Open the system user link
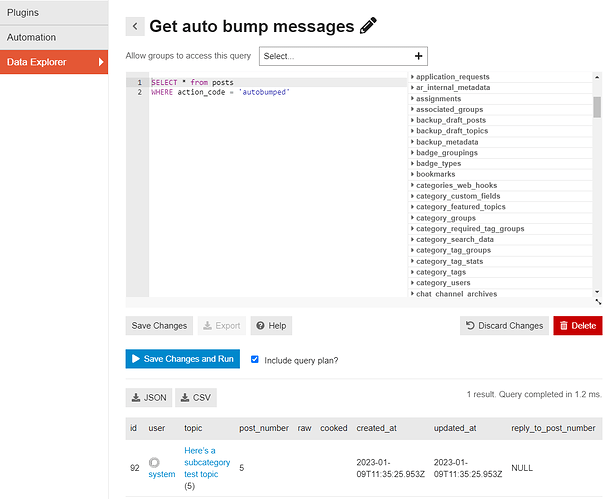This screenshot has width=616, height=499. (162, 474)
